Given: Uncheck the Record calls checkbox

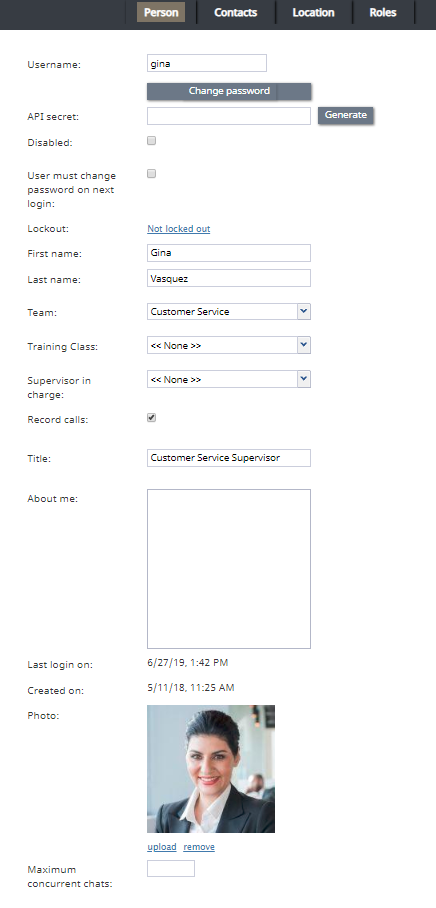Looking at the screenshot, I should click(152, 418).
